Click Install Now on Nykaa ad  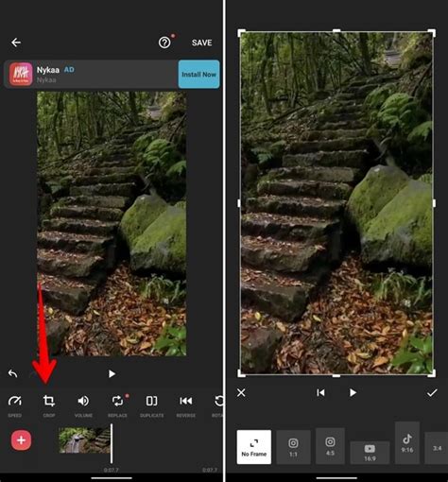(x=198, y=75)
